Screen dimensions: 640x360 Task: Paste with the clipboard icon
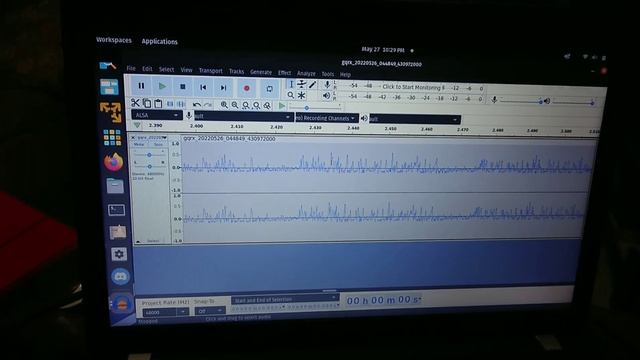158,104
